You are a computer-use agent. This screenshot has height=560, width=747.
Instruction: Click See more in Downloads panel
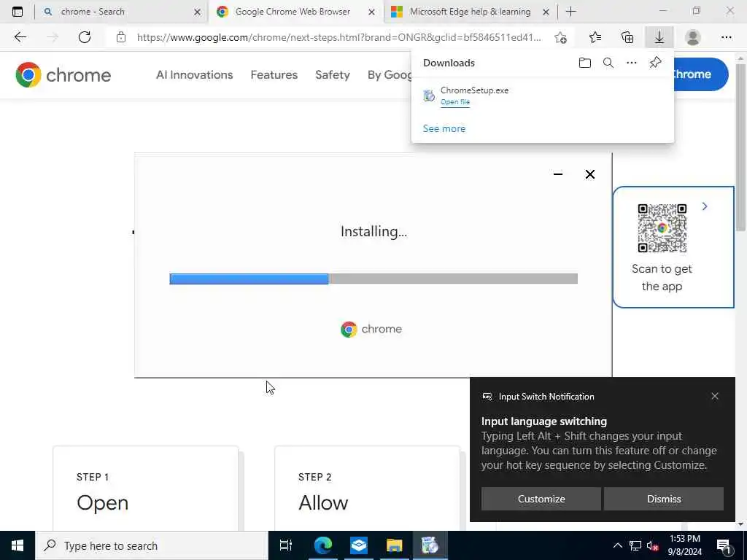(444, 128)
